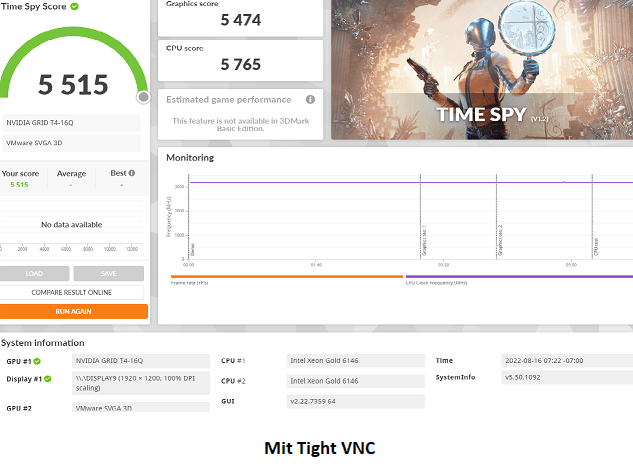Click the CPU score value 5 765

coord(241,64)
